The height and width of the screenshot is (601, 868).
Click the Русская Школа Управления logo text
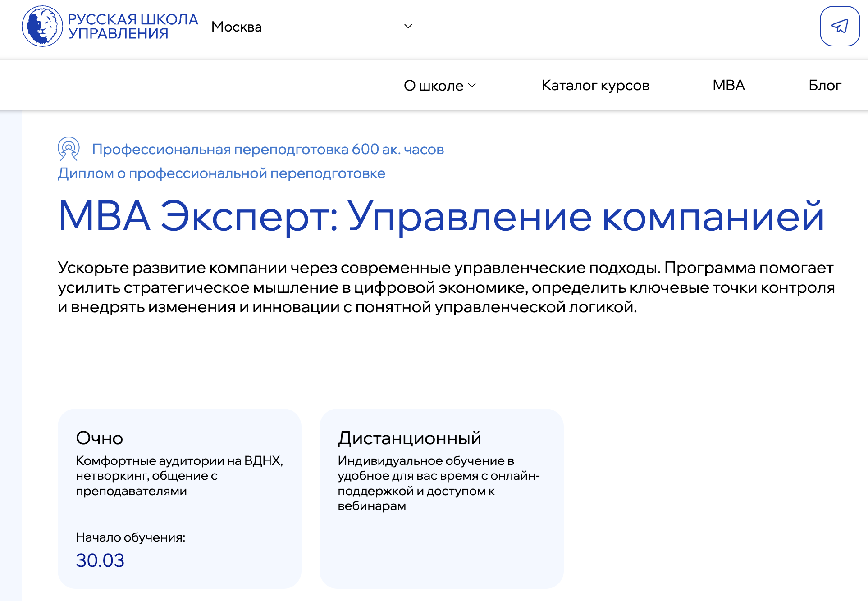click(x=133, y=26)
